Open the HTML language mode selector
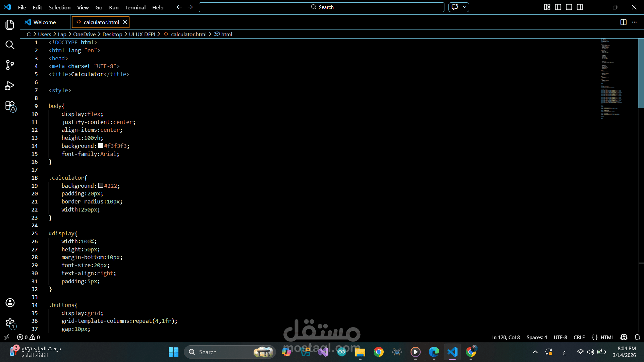The width and height of the screenshot is (644, 362). click(607, 337)
